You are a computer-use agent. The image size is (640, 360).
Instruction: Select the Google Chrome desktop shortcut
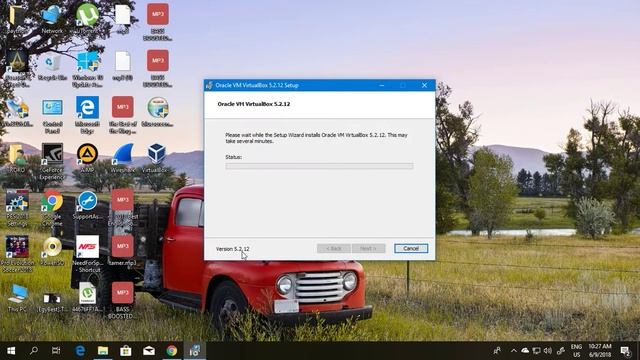coord(52,208)
